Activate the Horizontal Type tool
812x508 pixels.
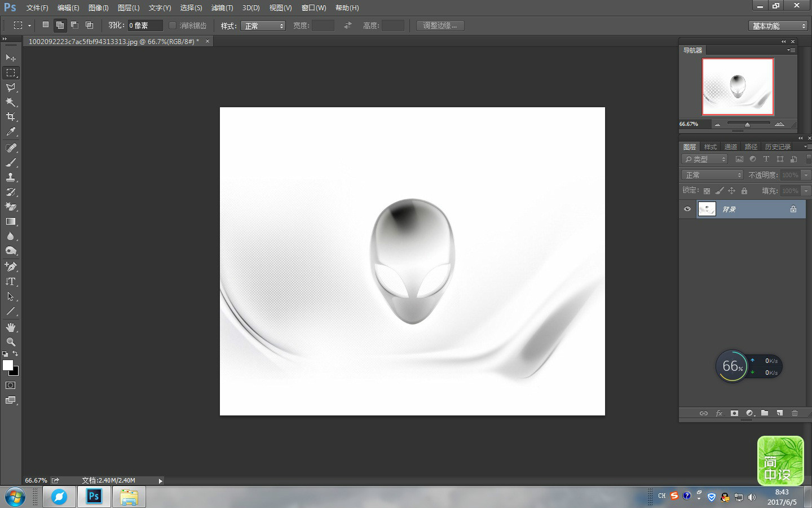(x=10, y=282)
